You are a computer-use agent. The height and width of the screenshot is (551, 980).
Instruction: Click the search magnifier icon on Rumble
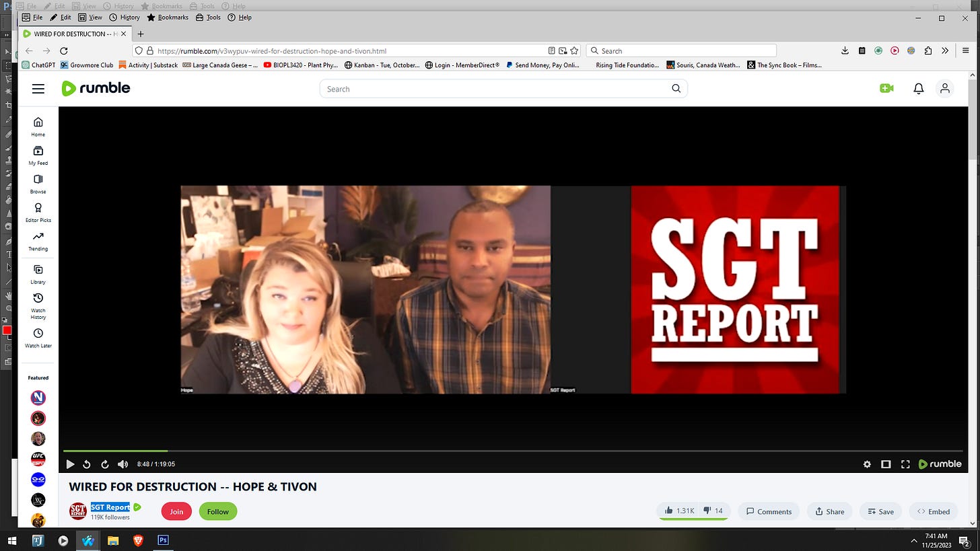coord(676,89)
